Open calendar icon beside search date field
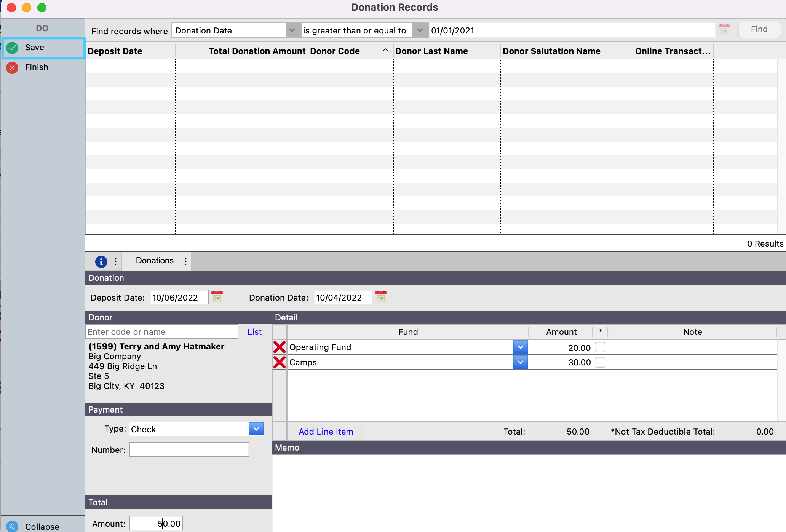The image size is (786, 532). click(724, 29)
